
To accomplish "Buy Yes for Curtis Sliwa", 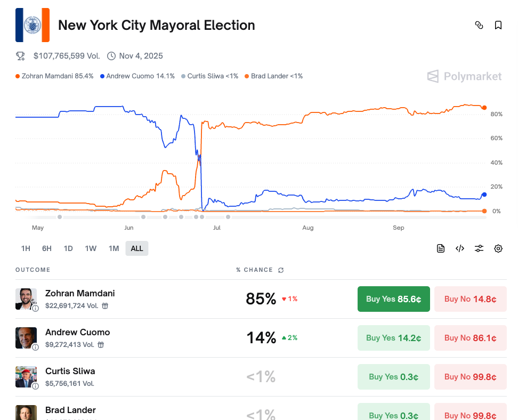I will 393,377.
